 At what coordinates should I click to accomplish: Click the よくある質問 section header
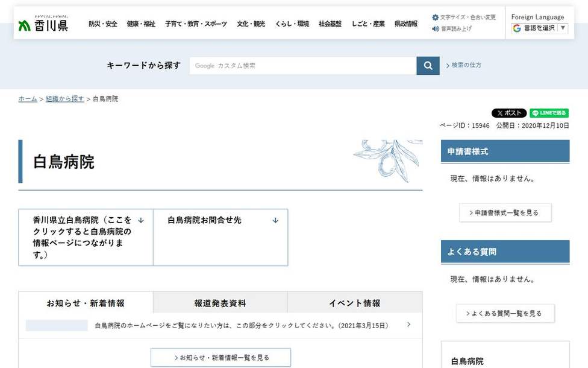coord(505,252)
